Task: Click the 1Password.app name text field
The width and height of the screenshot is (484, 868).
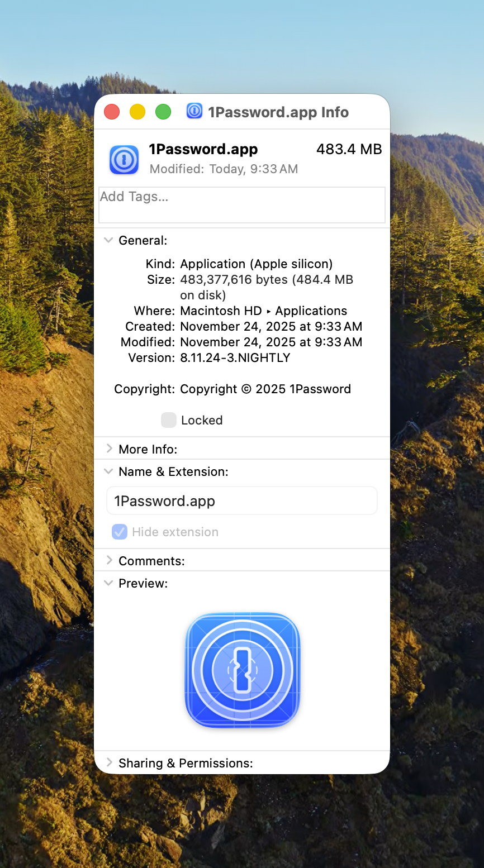Action: (x=242, y=500)
